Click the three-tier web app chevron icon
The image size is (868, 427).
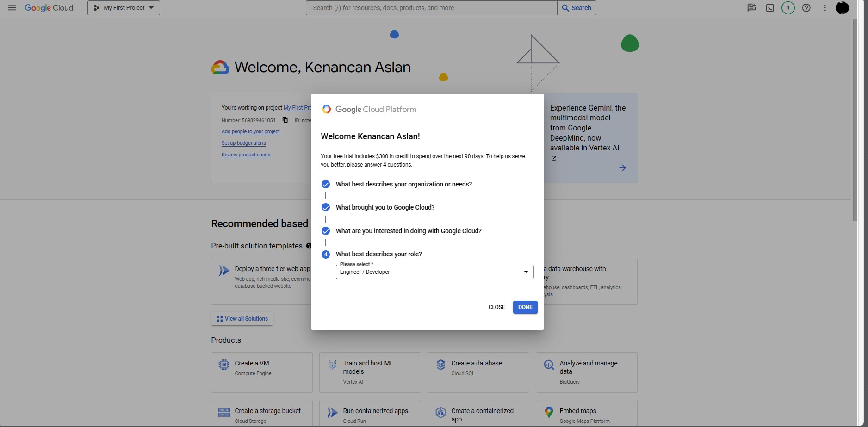224,270
